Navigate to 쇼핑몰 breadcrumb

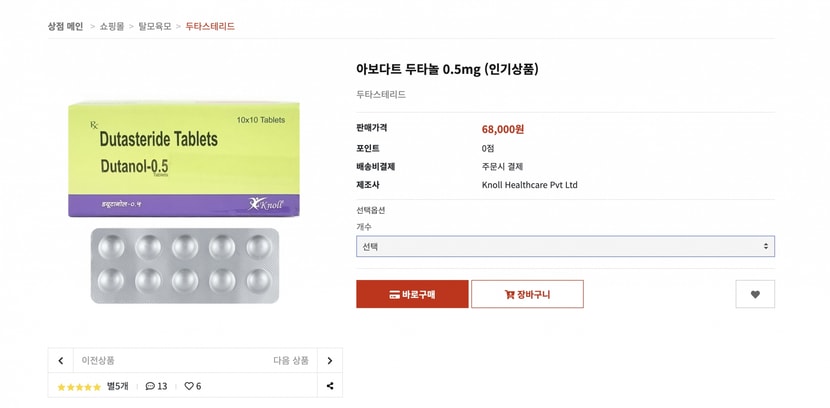112,26
